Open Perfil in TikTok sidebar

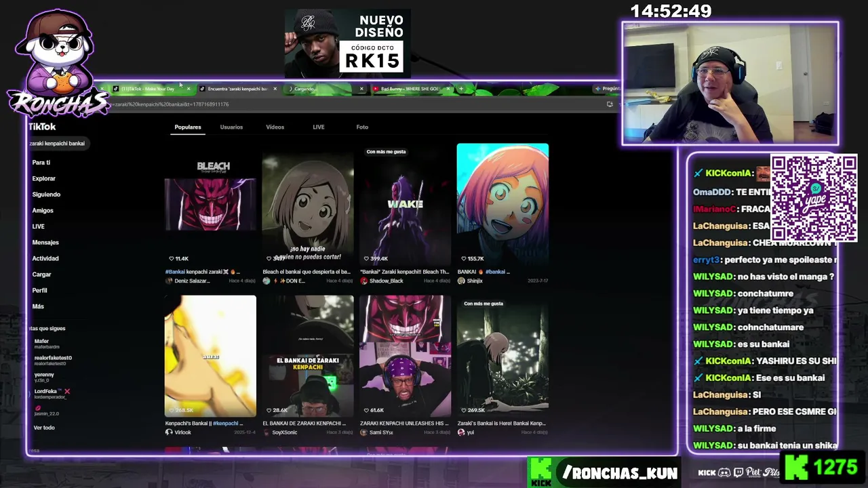[39, 291]
